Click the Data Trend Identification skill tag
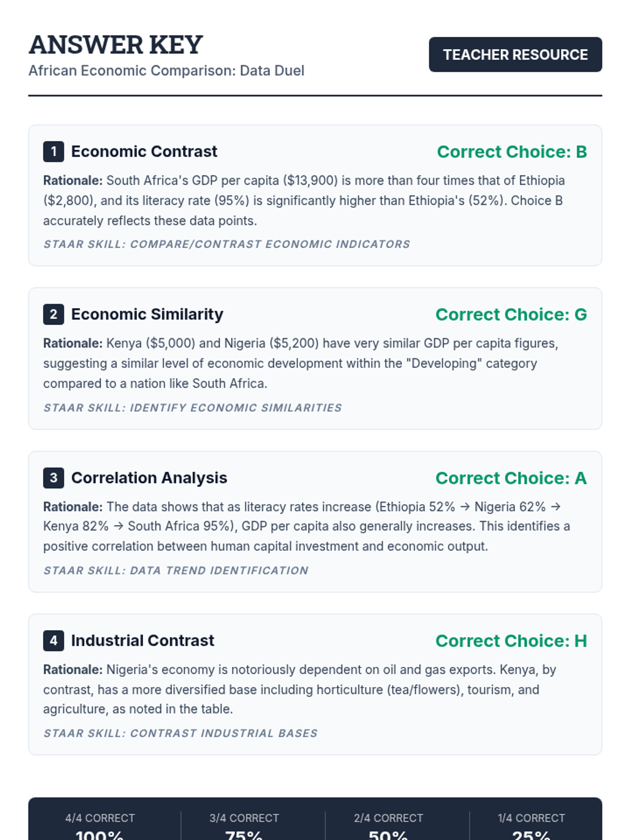 (175, 571)
